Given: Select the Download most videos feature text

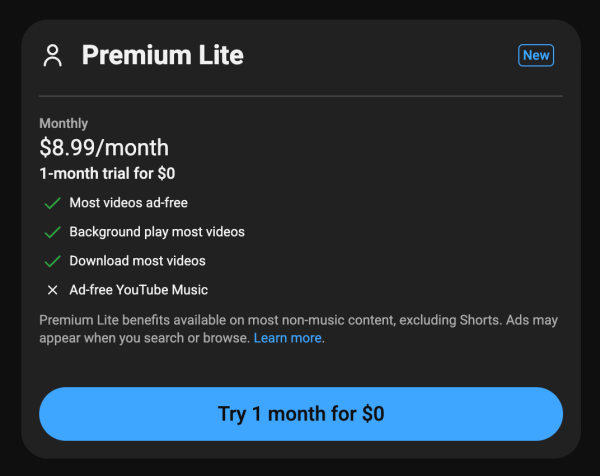Looking at the screenshot, I should 137,261.
